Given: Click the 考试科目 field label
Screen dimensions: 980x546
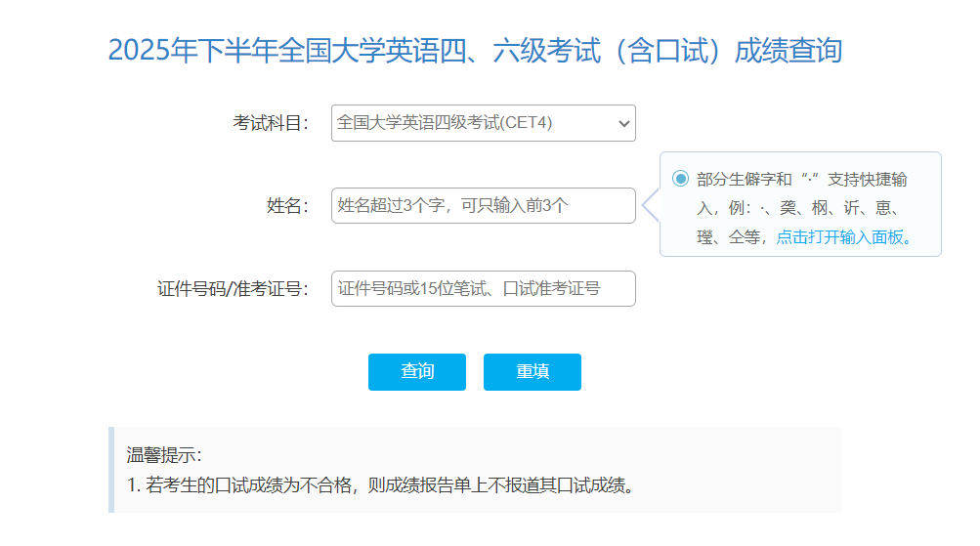Looking at the screenshot, I should 270,123.
